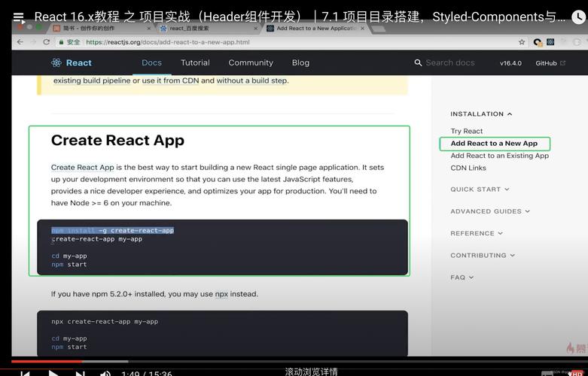Click the npx inline link
The image size is (588, 376).
tap(221, 294)
